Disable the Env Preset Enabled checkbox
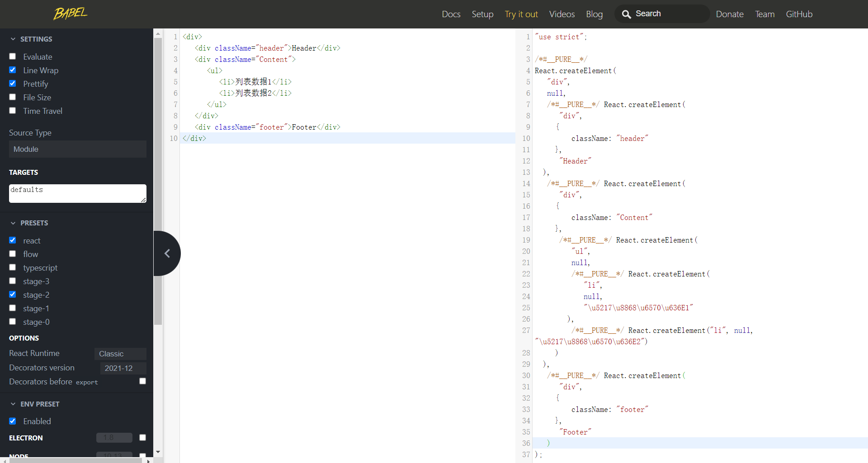This screenshot has width=868, height=463. pos(13,421)
